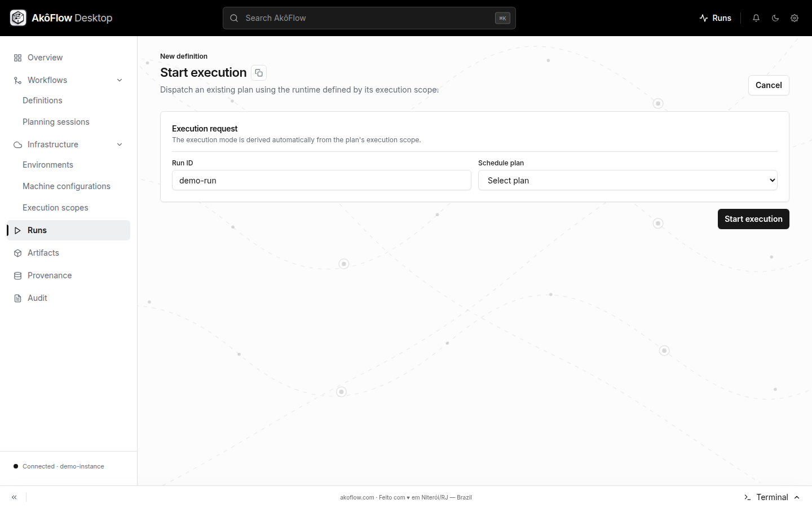Expand the Terminal panel
Screen dimensions: 812x508
pos(771,497)
